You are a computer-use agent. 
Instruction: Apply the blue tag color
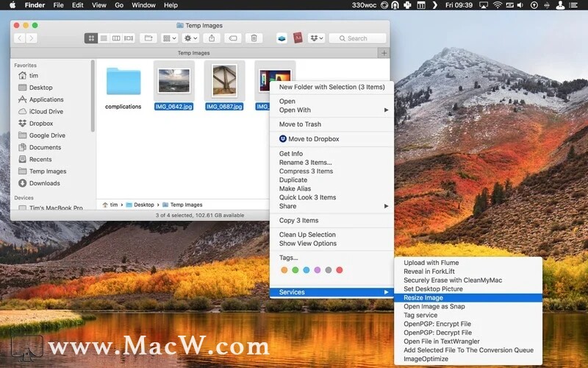click(306, 270)
